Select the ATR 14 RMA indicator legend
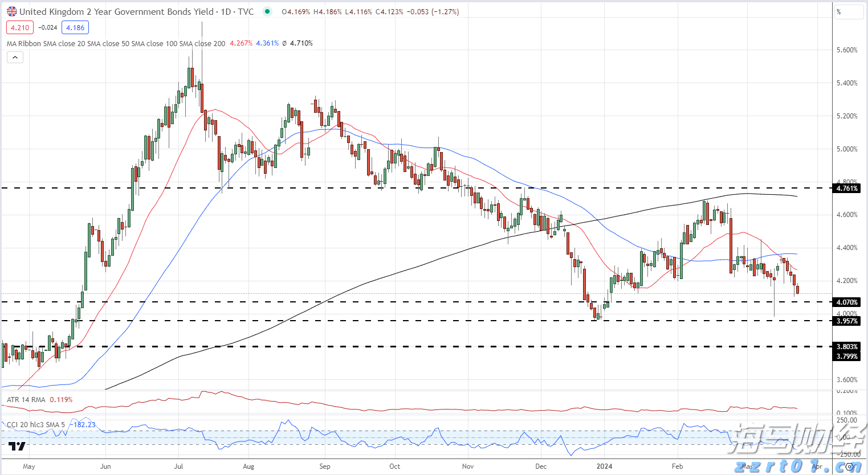Viewport: 868px width, 475px height. (x=26, y=400)
